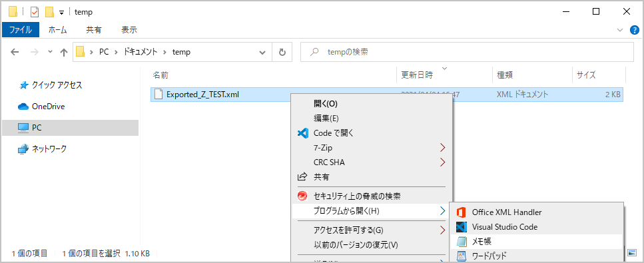Open the ファイル ribbon tab

(x=21, y=30)
